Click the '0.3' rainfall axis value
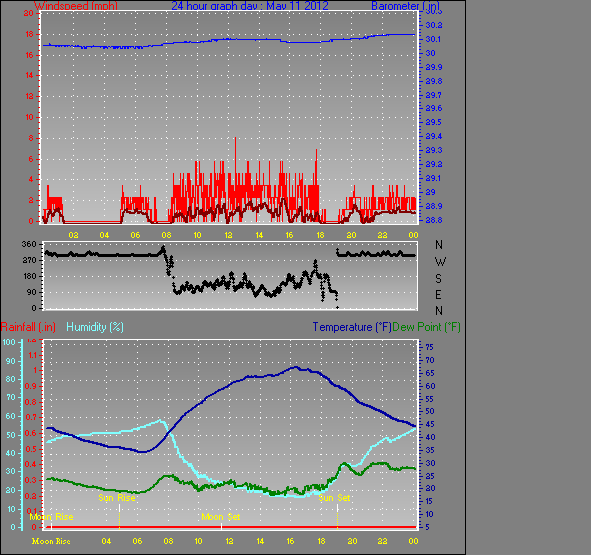Screen dimensions: 591x555 pyautogui.click(x=30, y=480)
